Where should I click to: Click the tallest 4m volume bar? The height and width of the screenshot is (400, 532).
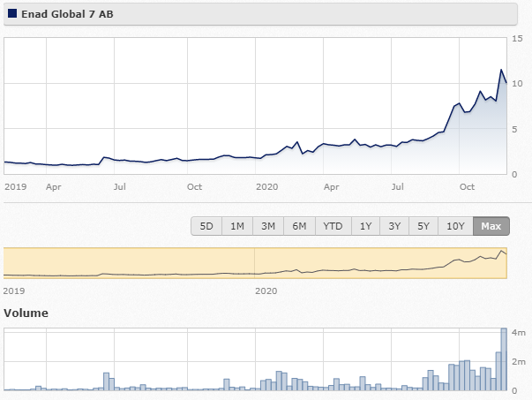[x=504, y=358]
